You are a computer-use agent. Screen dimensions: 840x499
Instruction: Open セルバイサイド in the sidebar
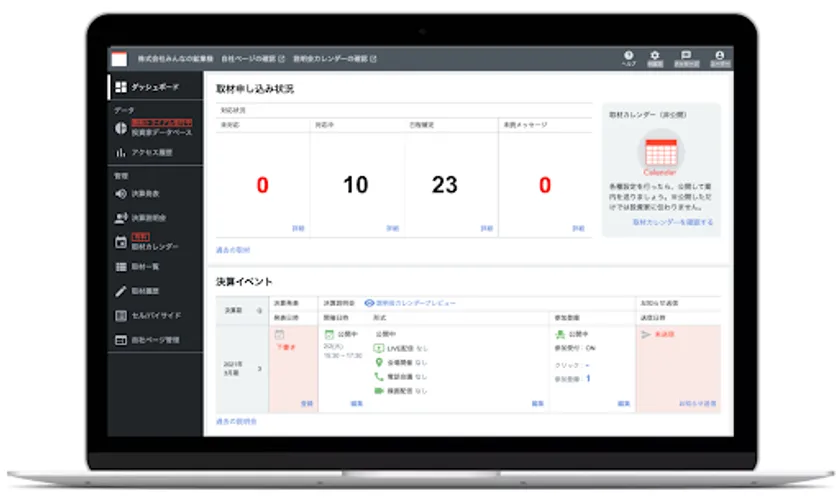(156, 316)
